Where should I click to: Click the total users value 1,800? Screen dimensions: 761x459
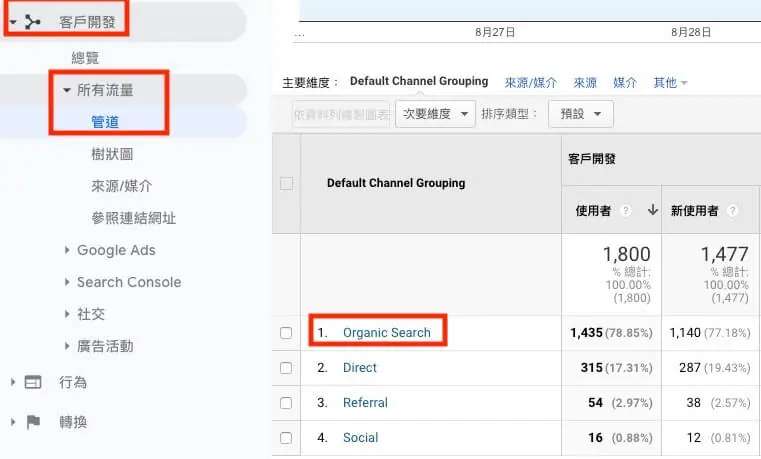click(x=626, y=254)
